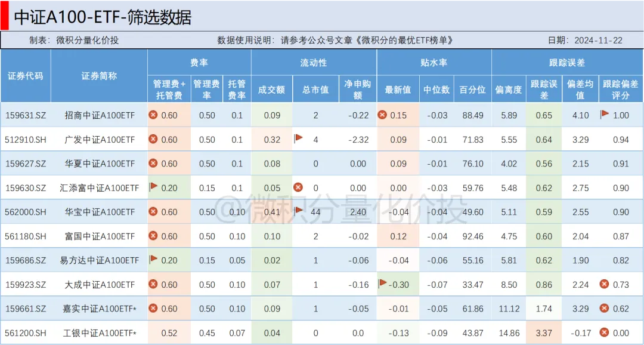This screenshot has height=345, width=644.
Task: Click the 成交额 column header
Action: pyautogui.click(x=271, y=90)
